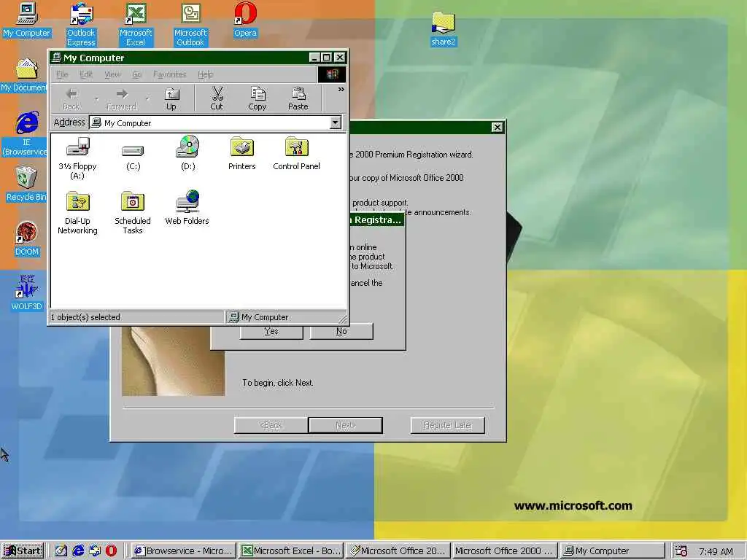
Task: Open the Start menu
Action: pyautogui.click(x=23, y=551)
